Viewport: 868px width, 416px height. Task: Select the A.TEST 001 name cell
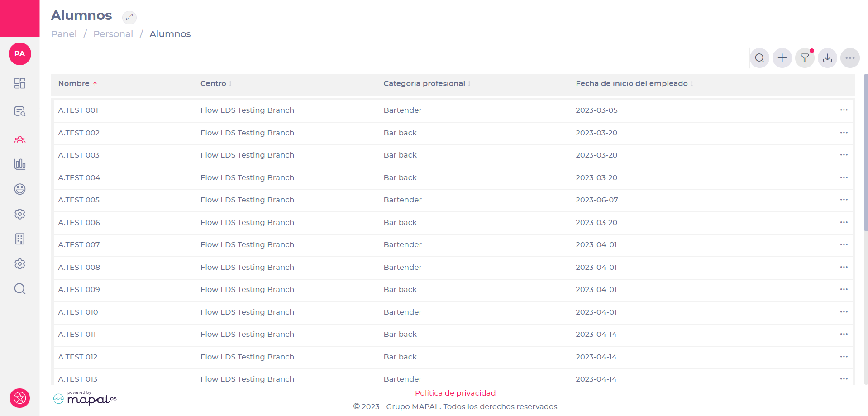coord(78,110)
